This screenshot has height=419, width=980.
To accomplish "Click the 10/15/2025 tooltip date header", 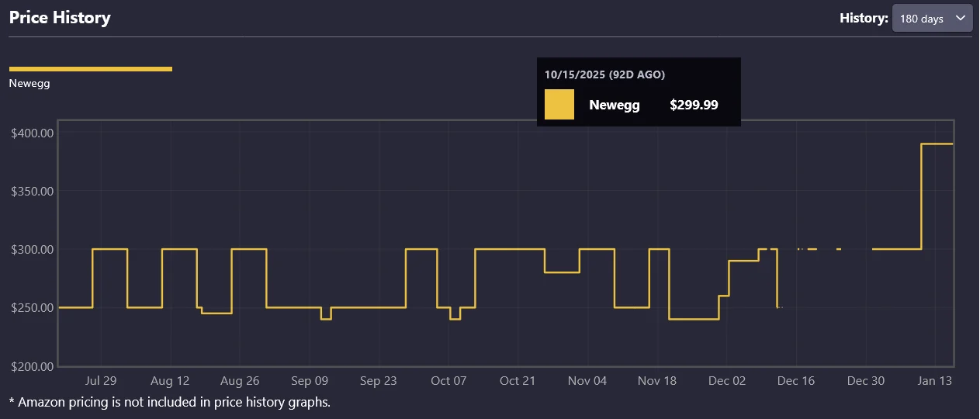I will click(x=604, y=74).
